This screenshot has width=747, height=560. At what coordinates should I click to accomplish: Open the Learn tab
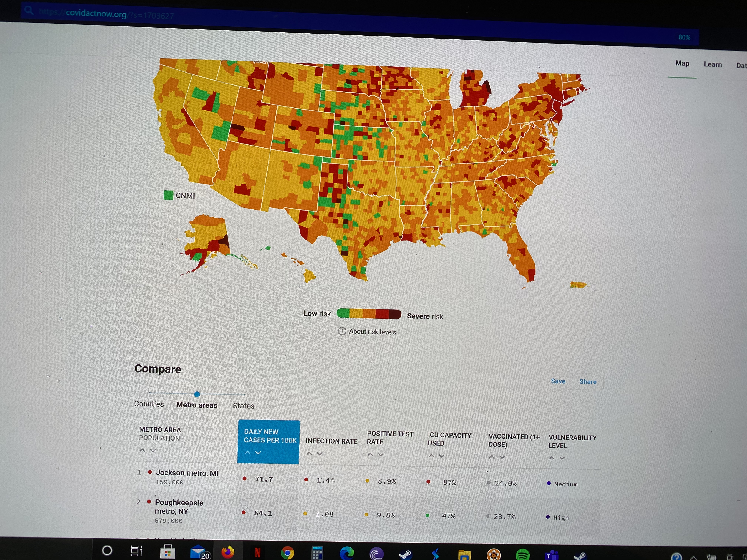pyautogui.click(x=713, y=64)
